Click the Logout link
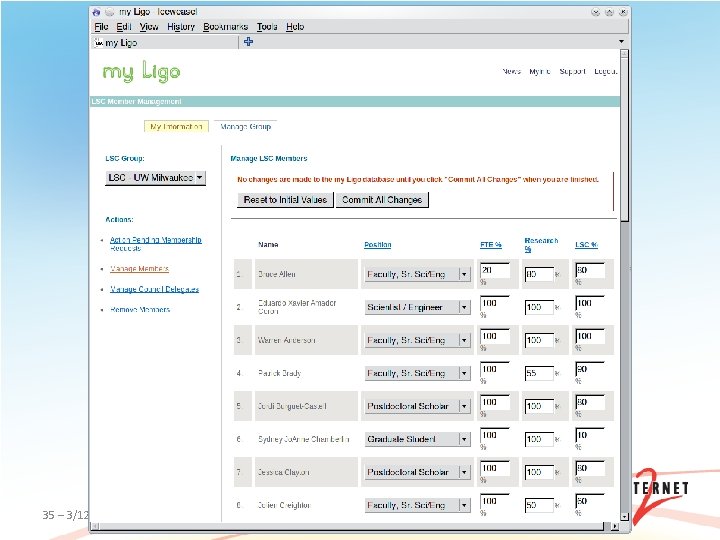Screen dimensions: 720x540 (x=606, y=71)
